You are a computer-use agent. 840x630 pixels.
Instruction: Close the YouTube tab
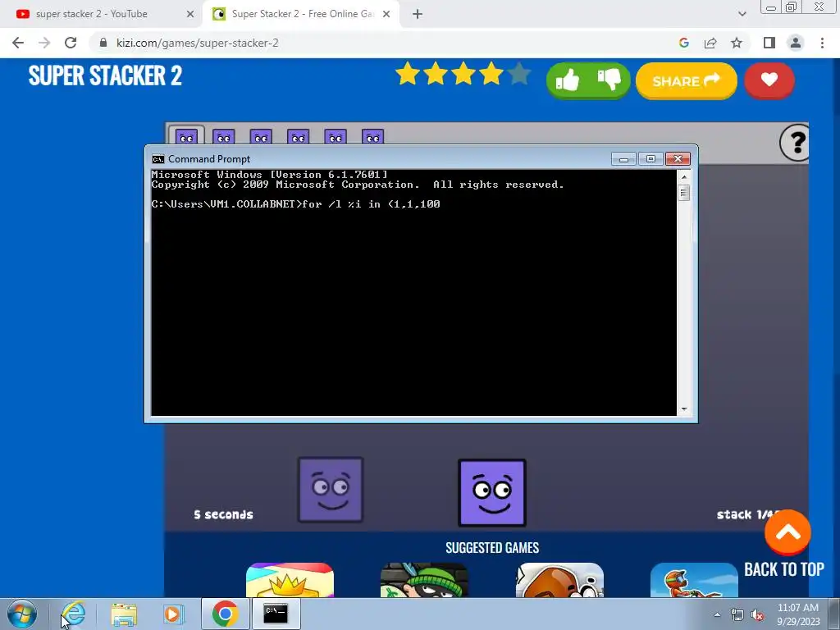pyautogui.click(x=189, y=14)
